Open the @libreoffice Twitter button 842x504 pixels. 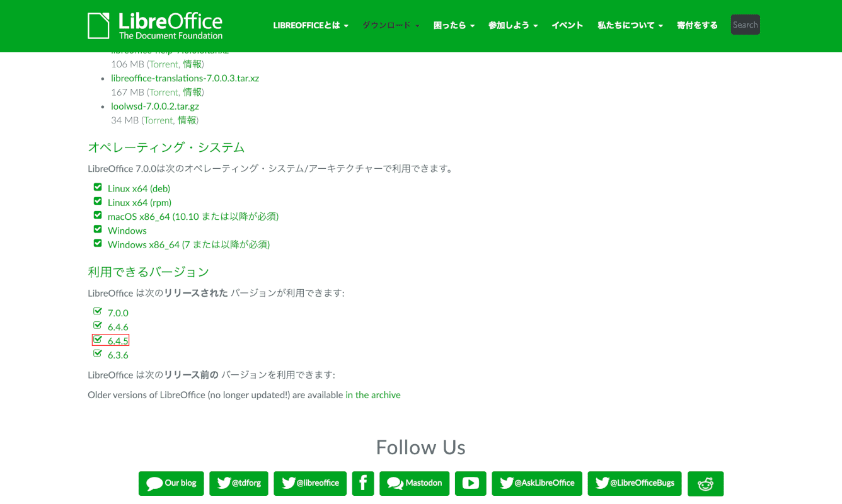pos(310,483)
